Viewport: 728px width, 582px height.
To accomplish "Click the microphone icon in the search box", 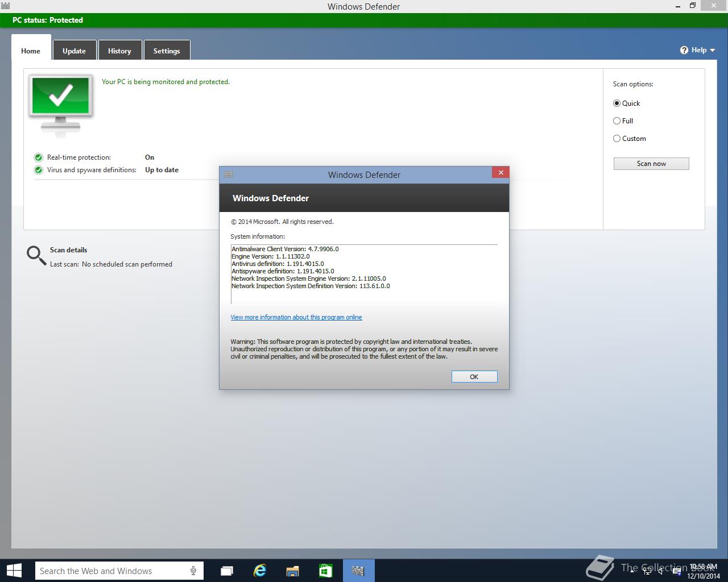I will coord(193,571).
